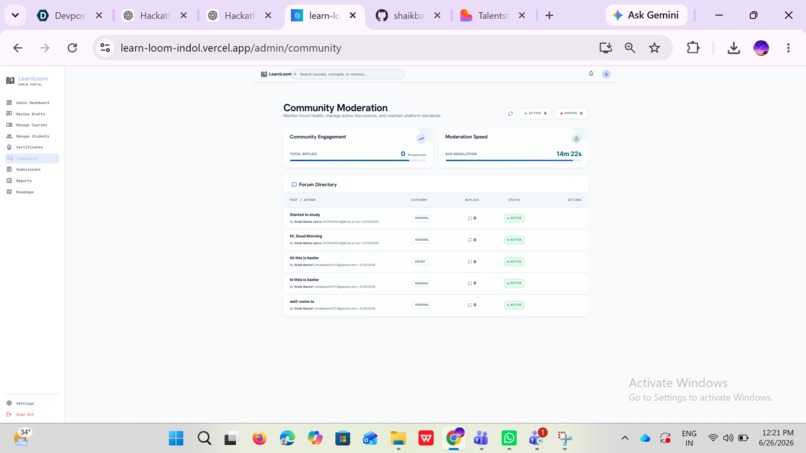806x453 pixels.
Task: Open the tab search dropdown arrow
Action: click(15, 15)
